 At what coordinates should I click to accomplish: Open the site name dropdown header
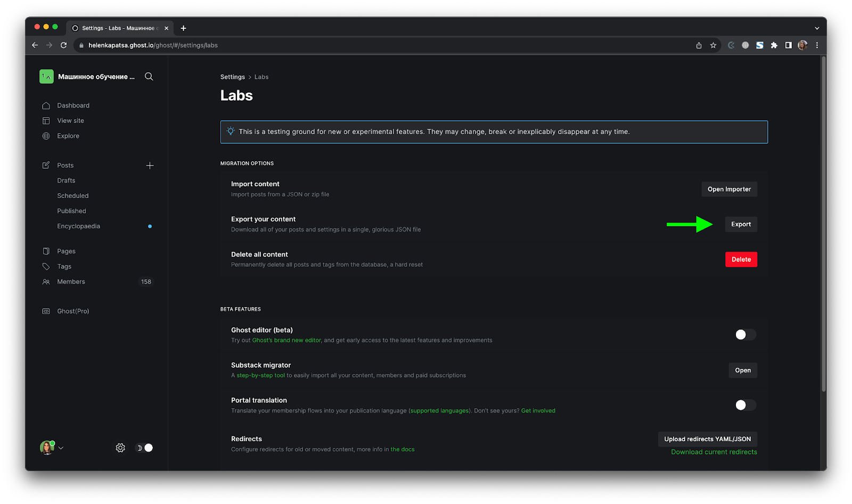click(x=87, y=77)
